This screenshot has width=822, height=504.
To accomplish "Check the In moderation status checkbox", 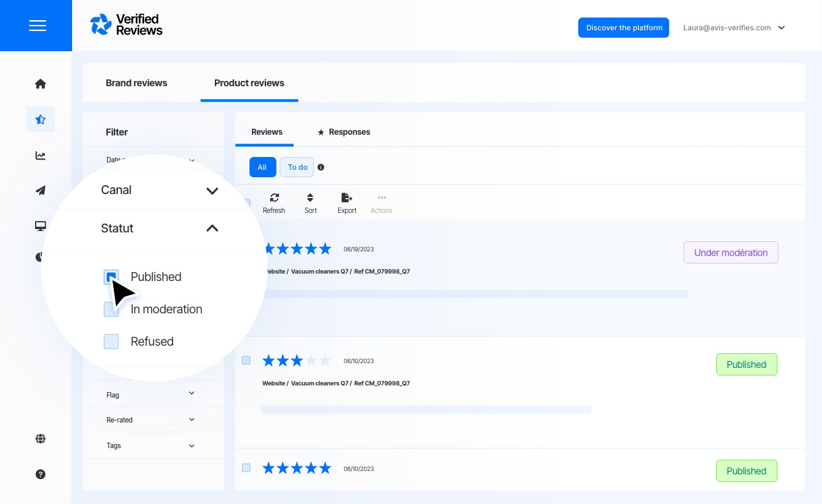I will click(x=110, y=309).
